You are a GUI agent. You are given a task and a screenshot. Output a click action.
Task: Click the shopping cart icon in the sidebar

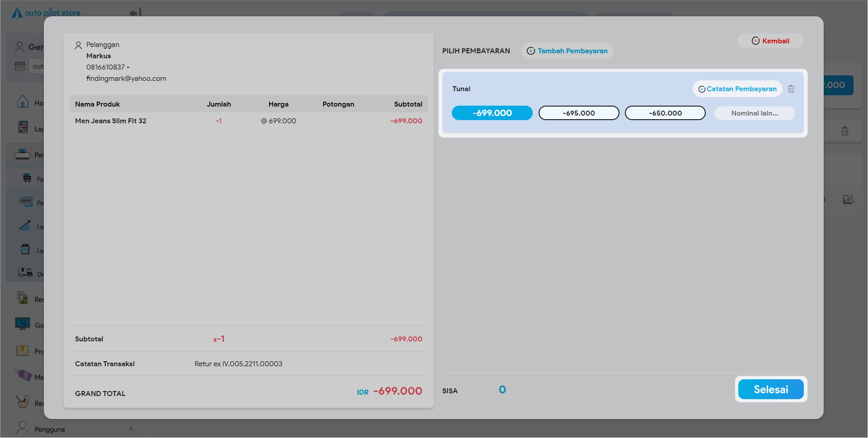(27, 178)
